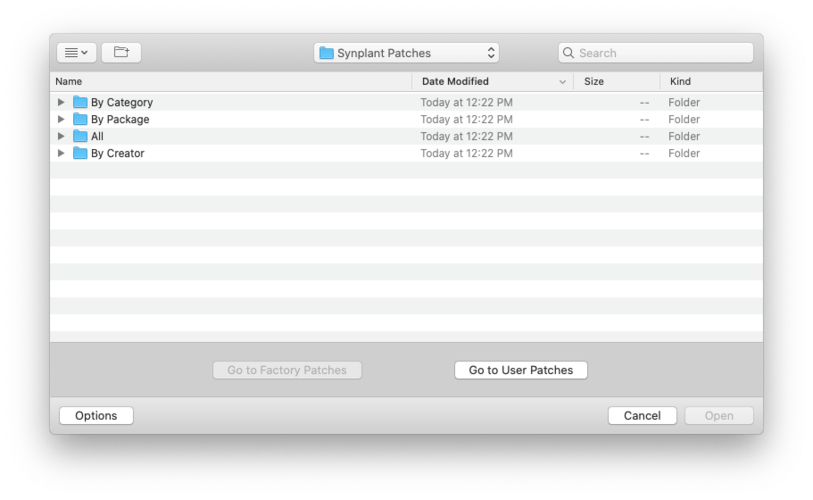Image resolution: width=813 pixels, height=500 pixels.
Task: Sort by the Size column header
Action: pos(594,81)
